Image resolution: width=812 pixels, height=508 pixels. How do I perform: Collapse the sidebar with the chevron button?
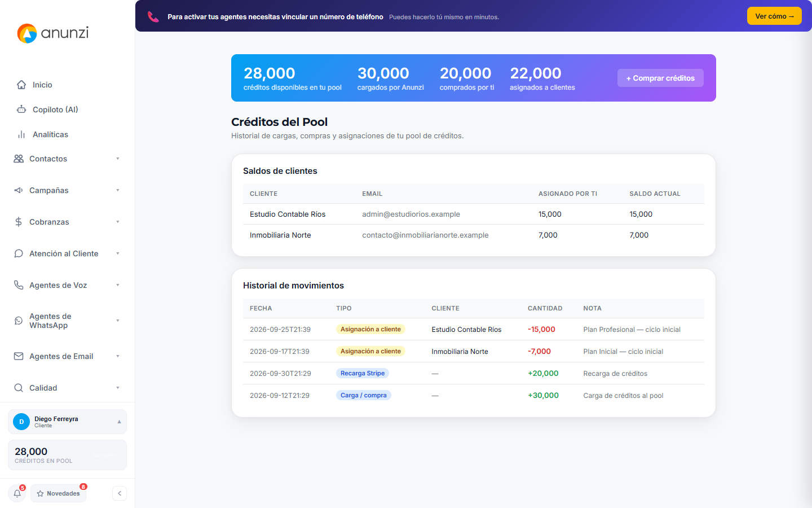click(120, 493)
